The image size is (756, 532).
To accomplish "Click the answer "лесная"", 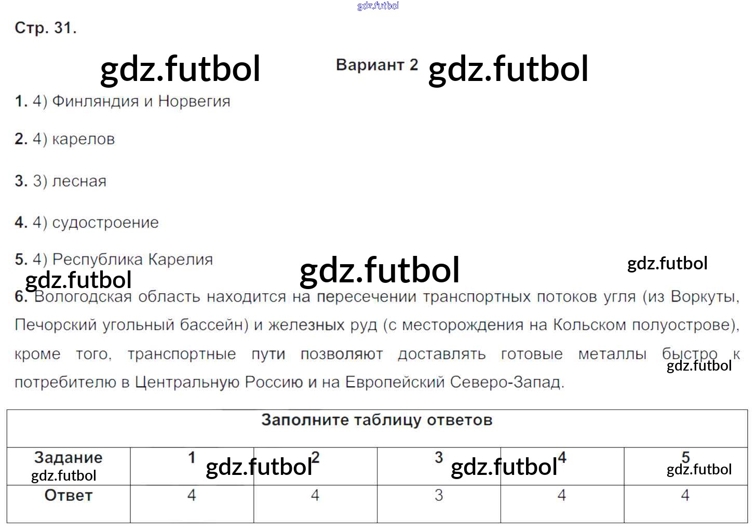I will [79, 181].
